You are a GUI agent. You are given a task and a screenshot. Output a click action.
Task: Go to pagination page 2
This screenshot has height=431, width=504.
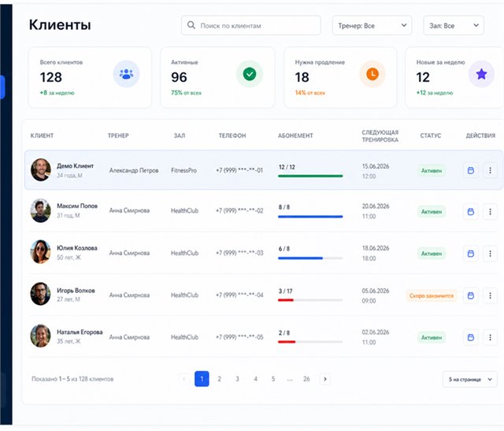pyautogui.click(x=219, y=379)
